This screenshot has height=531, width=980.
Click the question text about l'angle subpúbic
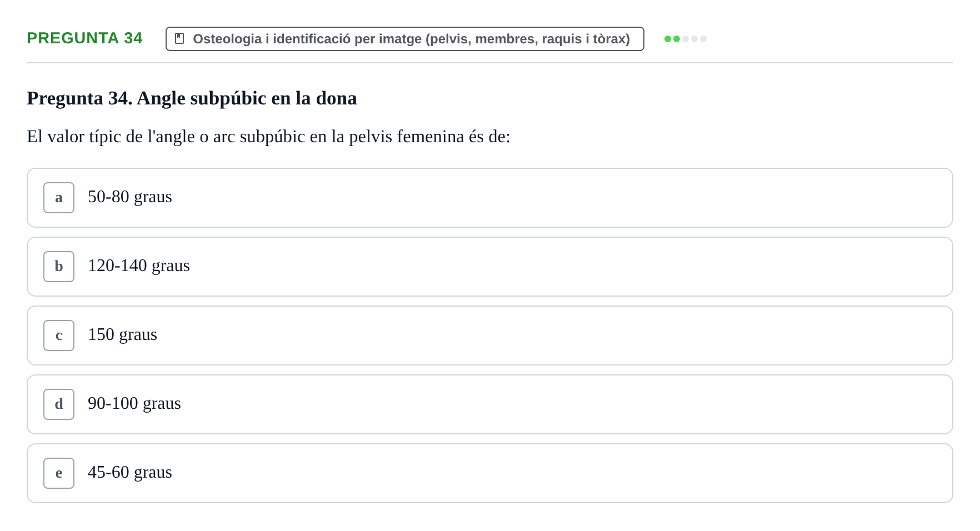point(268,137)
